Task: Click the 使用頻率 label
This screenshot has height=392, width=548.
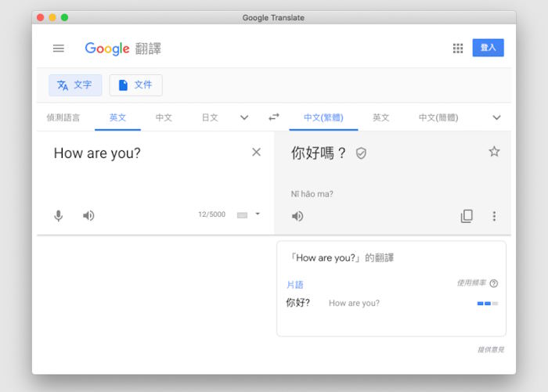Action: [x=471, y=282]
